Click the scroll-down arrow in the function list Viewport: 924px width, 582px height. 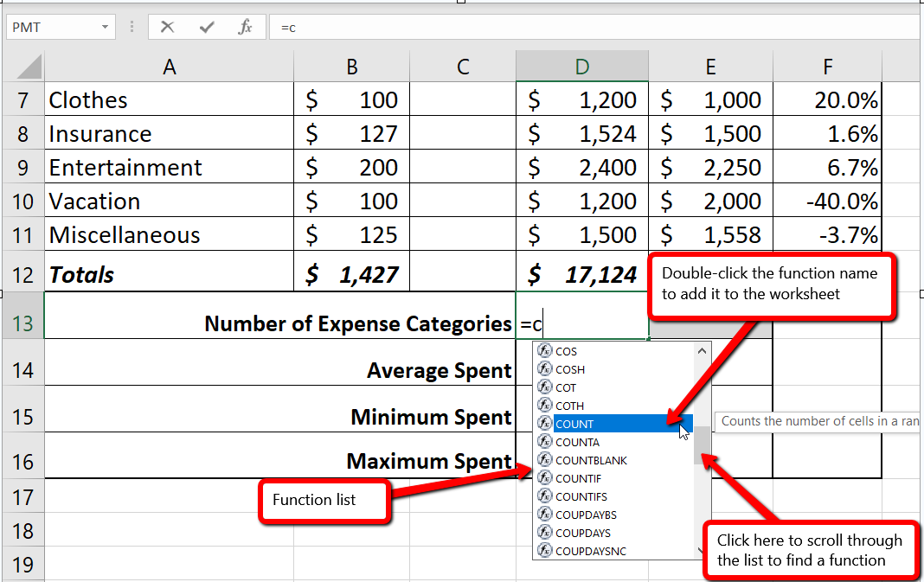[x=703, y=549]
